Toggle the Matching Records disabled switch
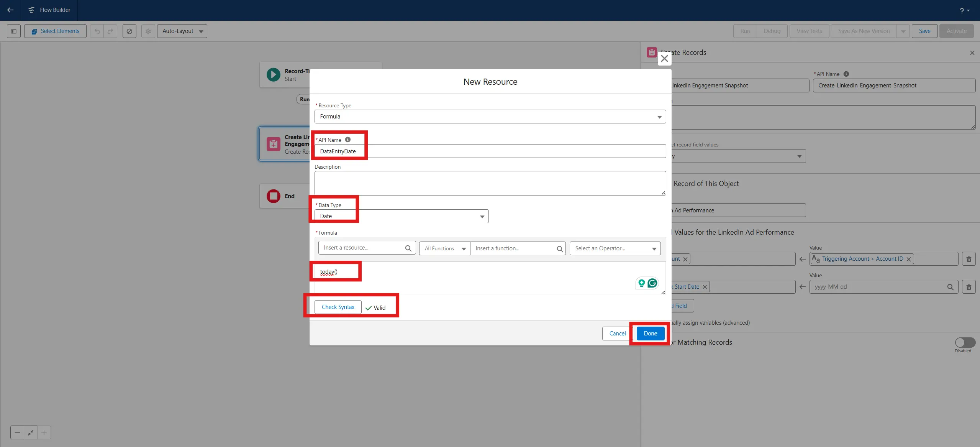980x447 pixels. coord(965,342)
